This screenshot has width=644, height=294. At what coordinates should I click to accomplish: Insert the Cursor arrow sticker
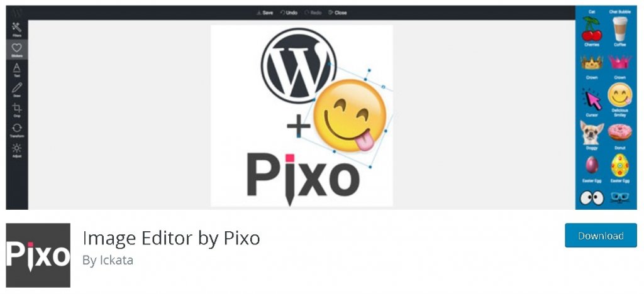coord(591,102)
